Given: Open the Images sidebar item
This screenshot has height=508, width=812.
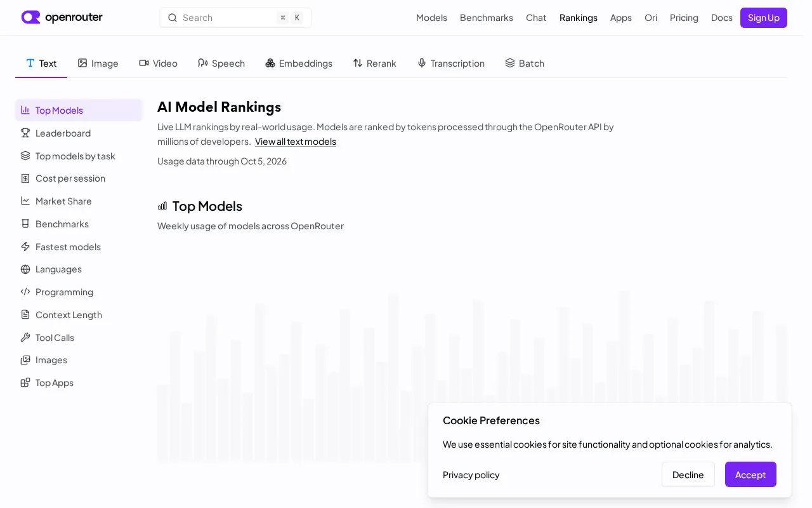Looking at the screenshot, I should (79, 360).
